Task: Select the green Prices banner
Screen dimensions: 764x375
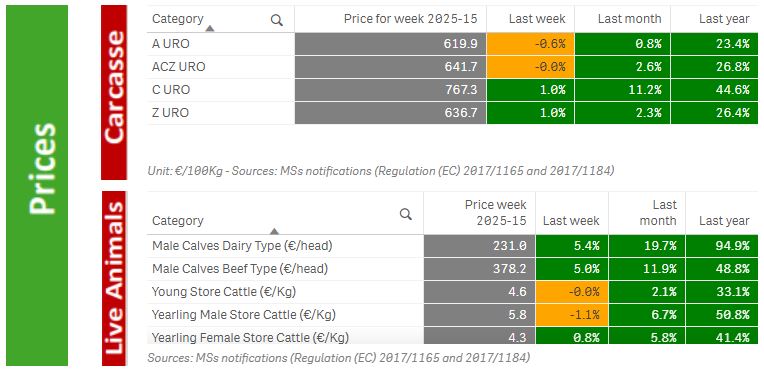Action: coord(37,186)
